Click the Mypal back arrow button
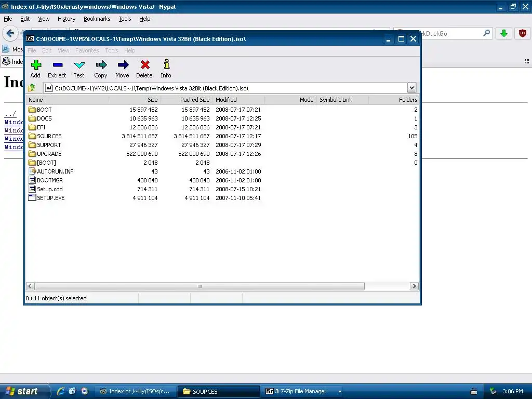Screen dimensions: 532x399 [10, 33]
